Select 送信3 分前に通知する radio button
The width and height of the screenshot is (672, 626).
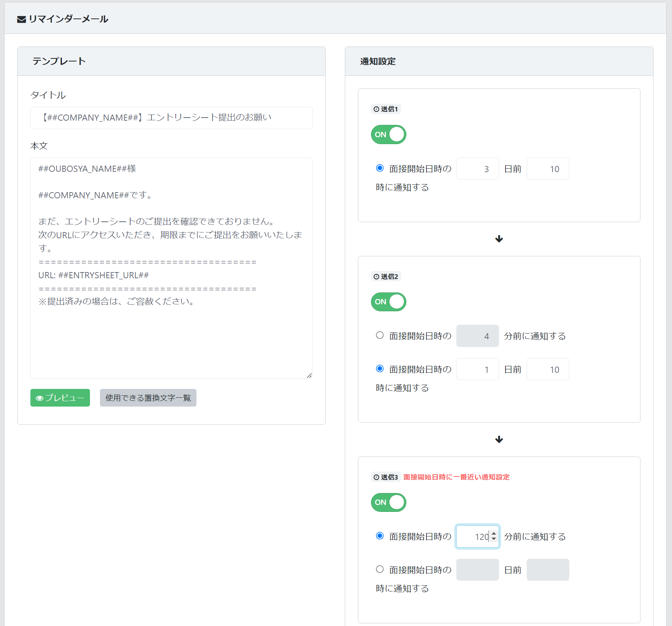[380, 536]
